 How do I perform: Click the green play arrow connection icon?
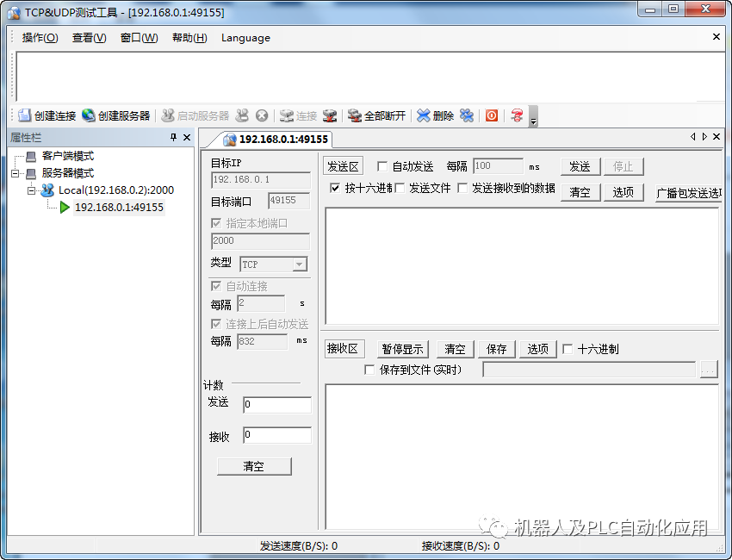point(65,208)
